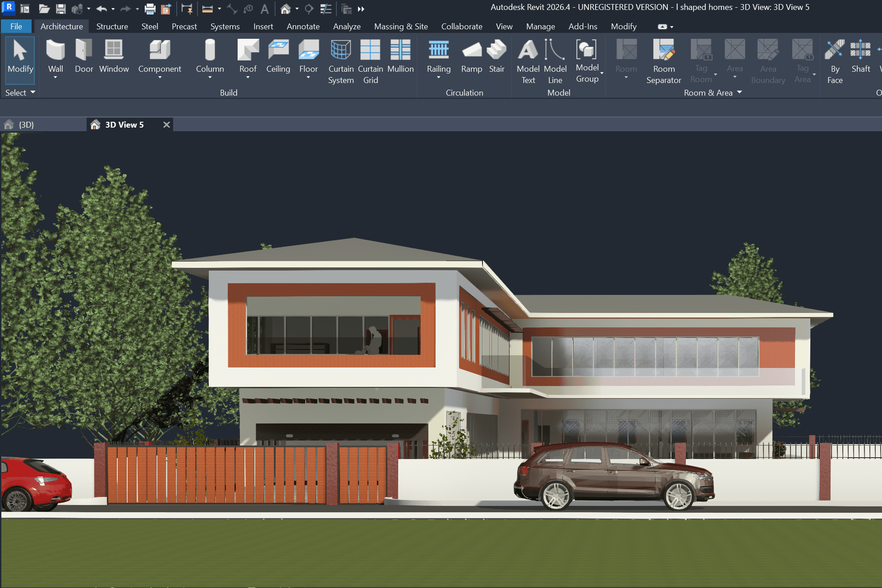Open the default 3D view dropdown arrow
This screenshot has height=588, width=882.
click(x=297, y=9)
